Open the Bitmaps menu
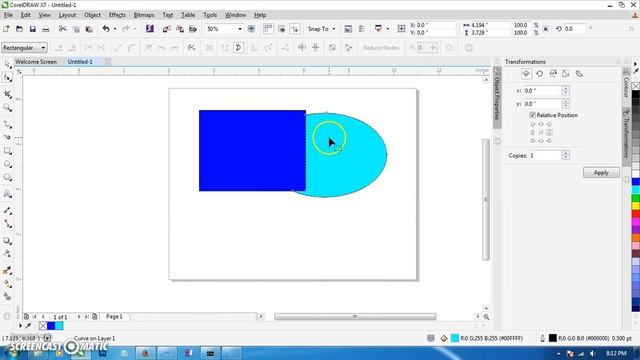The height and width of the screenshot is (360, 640). [x=144, y=15]
